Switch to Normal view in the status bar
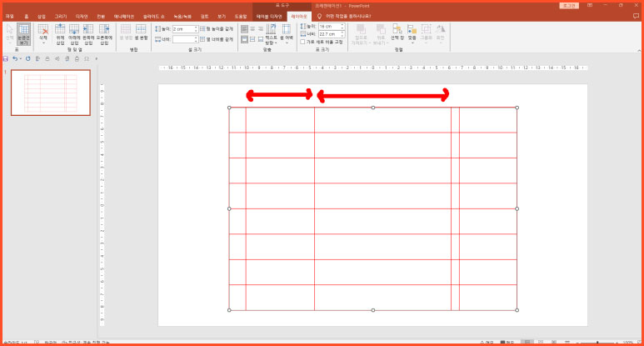Viewport: 644px width, 346px height. (x=527, y=343)
